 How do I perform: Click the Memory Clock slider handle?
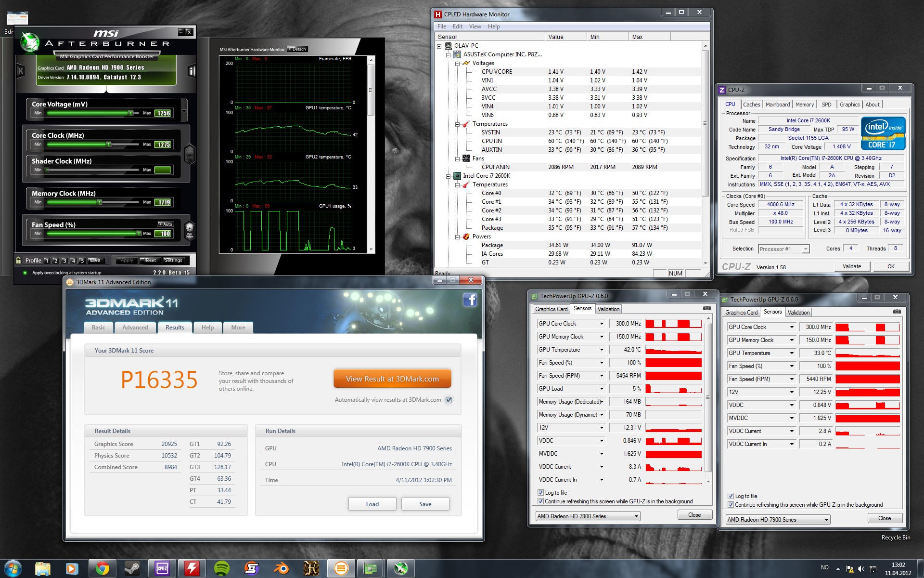pyautogui.click(x=100, y=202)
